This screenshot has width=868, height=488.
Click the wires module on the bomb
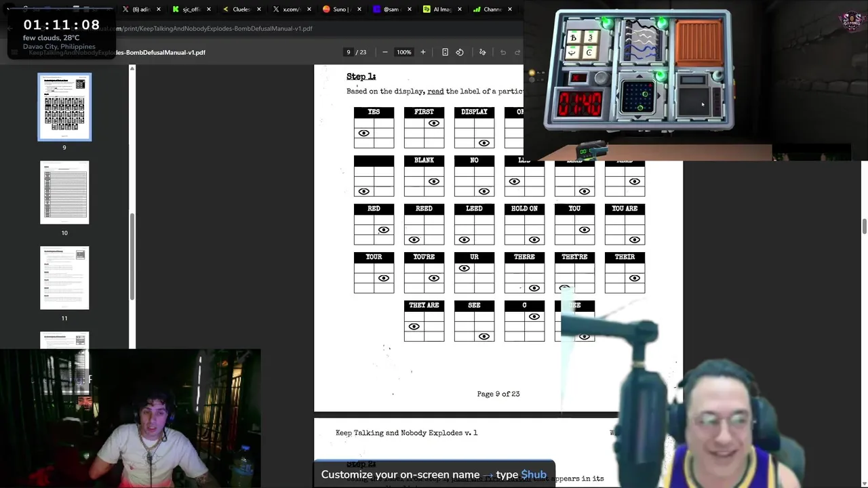642,42
